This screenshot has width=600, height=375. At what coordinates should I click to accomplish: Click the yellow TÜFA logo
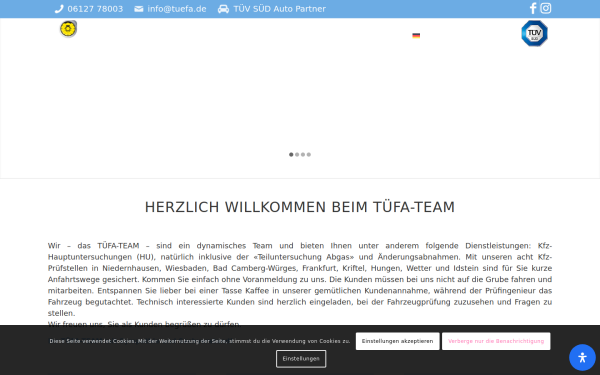[68, 29]
